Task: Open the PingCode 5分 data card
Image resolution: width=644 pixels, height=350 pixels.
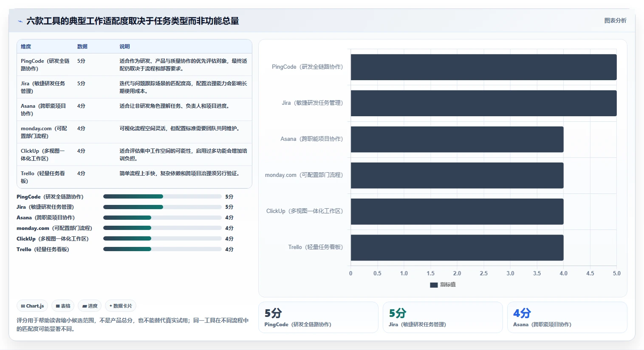Action: click(318, 317)
